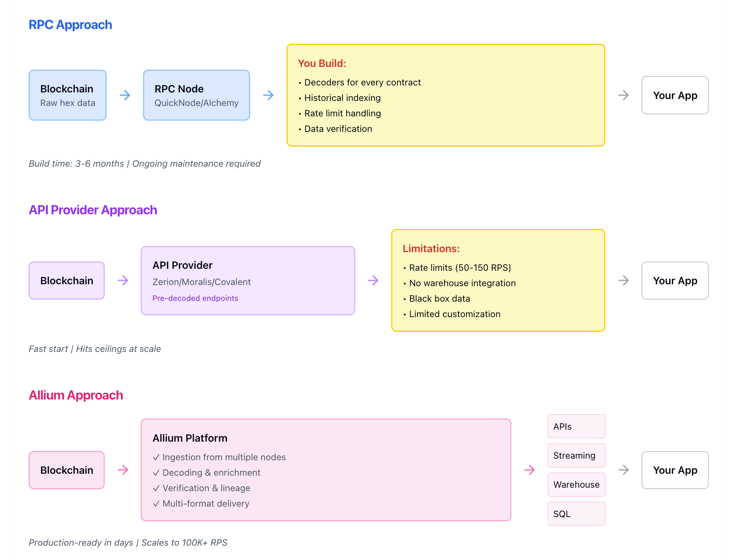Click Your App box in Allium row
743x560 pixels.
point(675,470)
